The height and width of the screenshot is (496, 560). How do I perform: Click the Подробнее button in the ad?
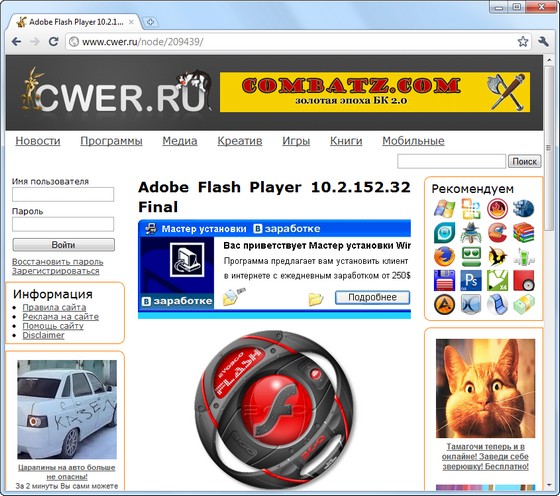pyautogui.click(x=372, y=297)
